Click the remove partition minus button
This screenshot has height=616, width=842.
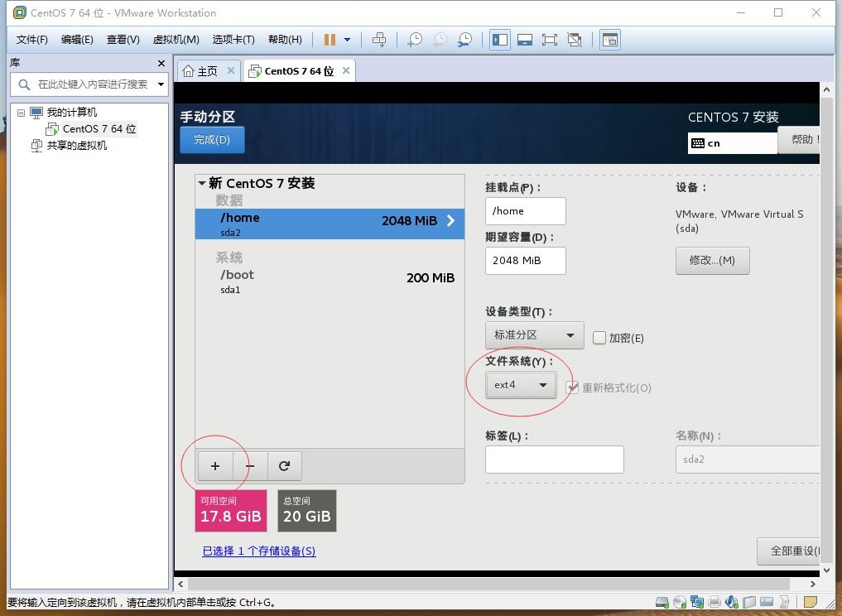250,466
